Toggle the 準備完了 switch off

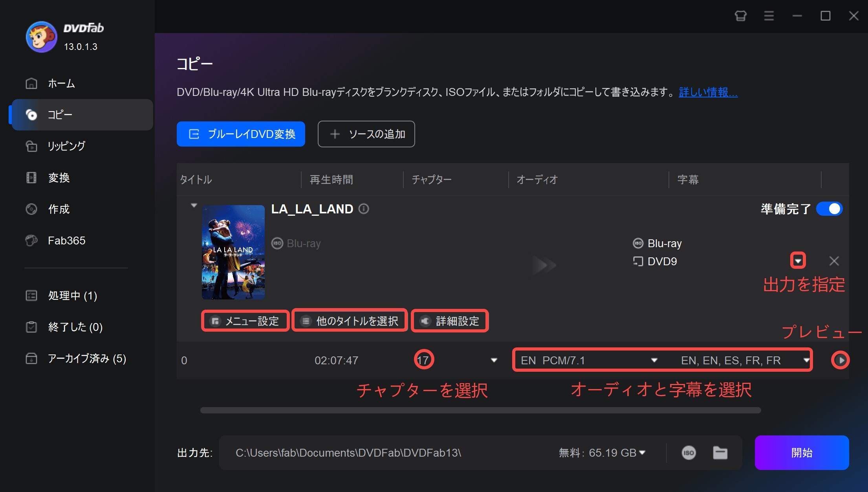pyautogui.click(x=829, y=209)
